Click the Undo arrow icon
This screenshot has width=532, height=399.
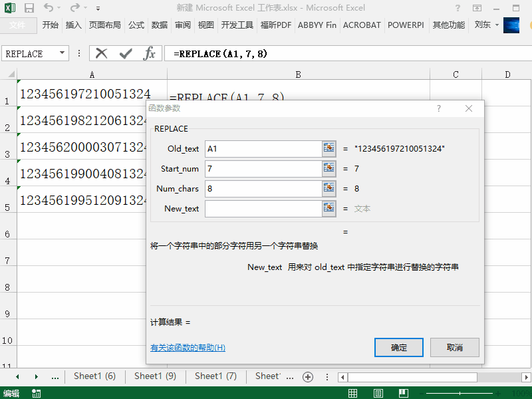pyautogui.click(x=49, y=7)
